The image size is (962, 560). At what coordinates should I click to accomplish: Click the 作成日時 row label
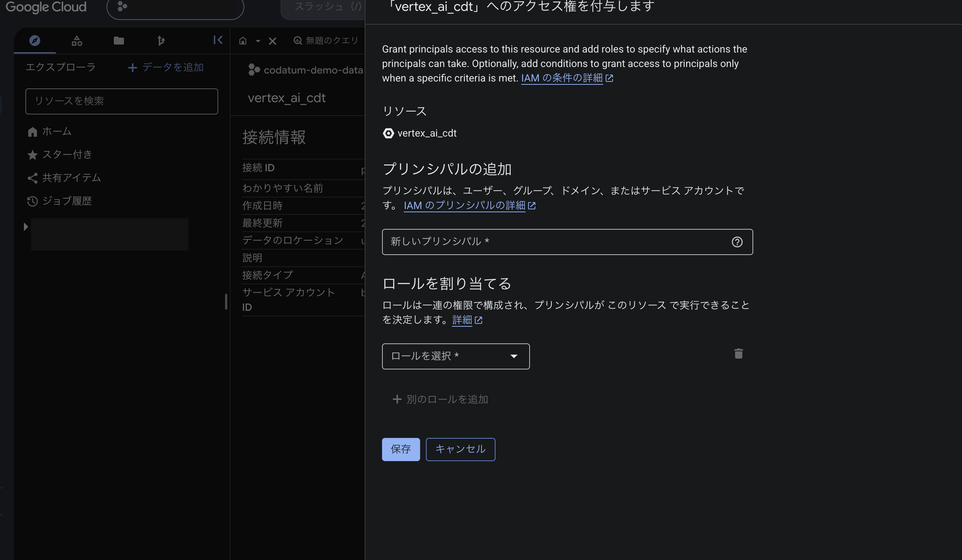262,206
